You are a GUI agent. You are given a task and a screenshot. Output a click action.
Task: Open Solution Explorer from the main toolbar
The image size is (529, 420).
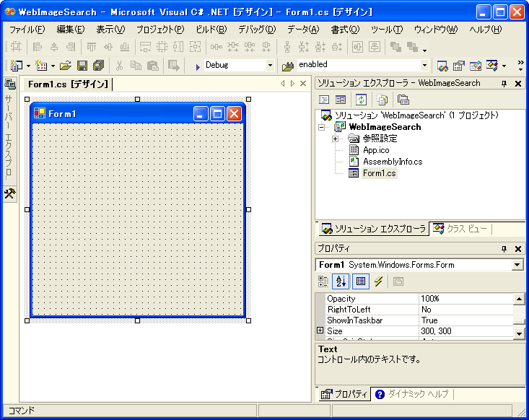(442, 66)
